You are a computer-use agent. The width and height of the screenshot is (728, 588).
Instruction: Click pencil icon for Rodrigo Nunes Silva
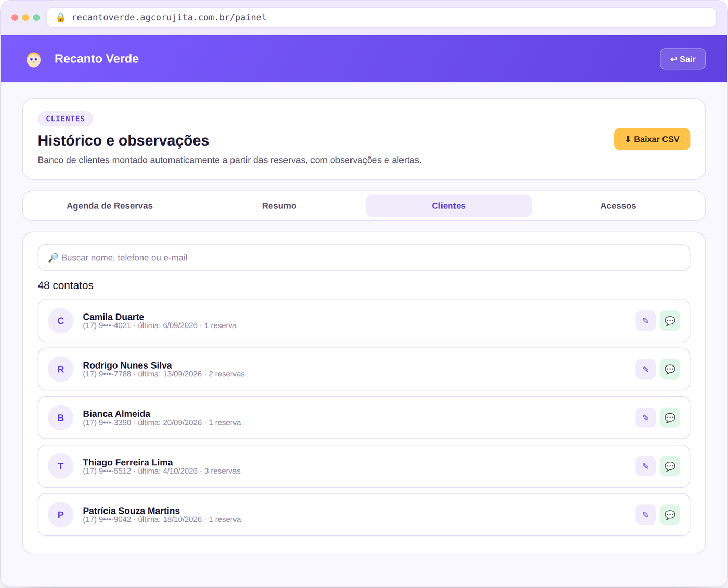click(645, 369)
